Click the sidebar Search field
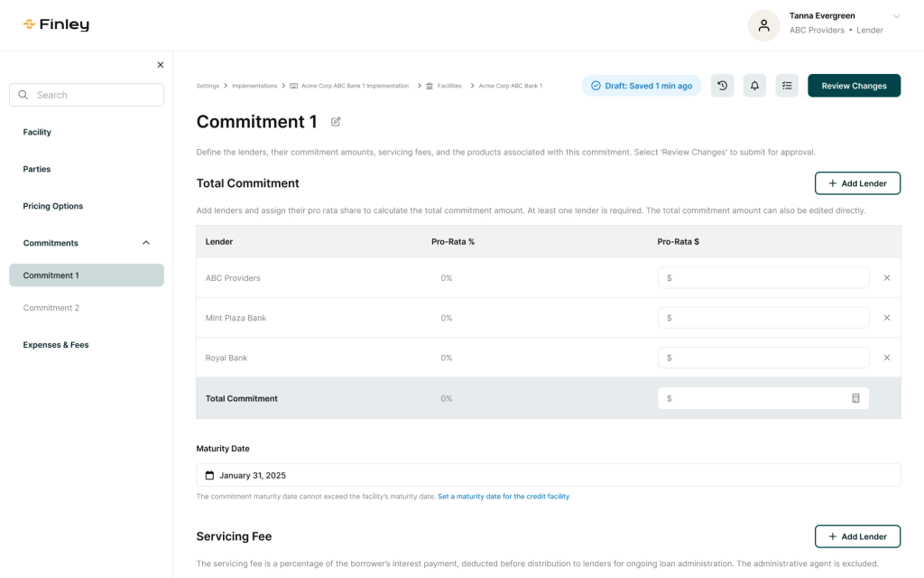Screen dimensions: 924x578 click(87, 95)
